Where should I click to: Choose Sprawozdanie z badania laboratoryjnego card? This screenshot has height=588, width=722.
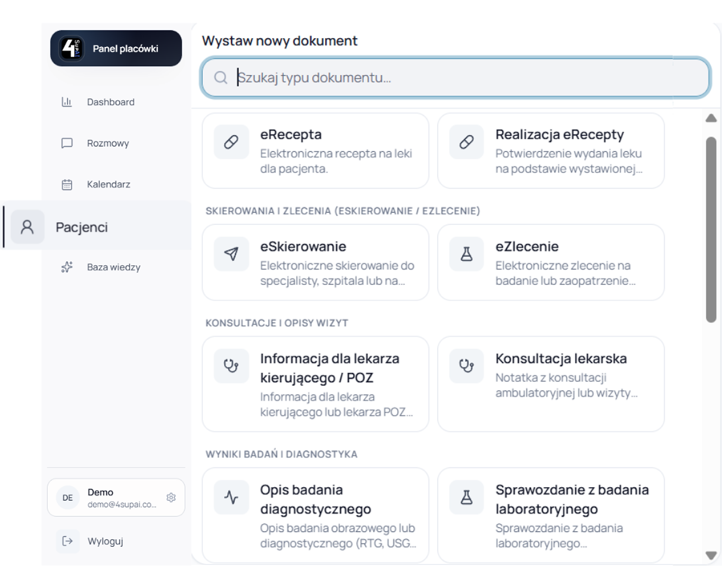551,515
